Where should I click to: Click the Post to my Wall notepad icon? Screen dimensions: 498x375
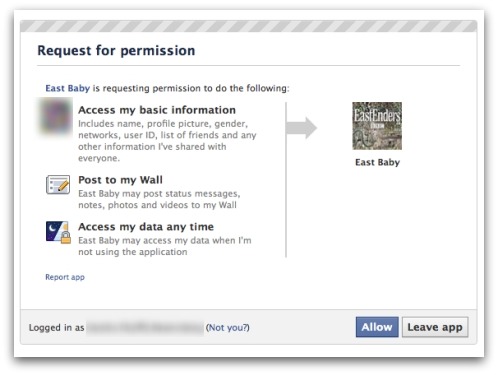pyautogui.click(x=58, y=185)
